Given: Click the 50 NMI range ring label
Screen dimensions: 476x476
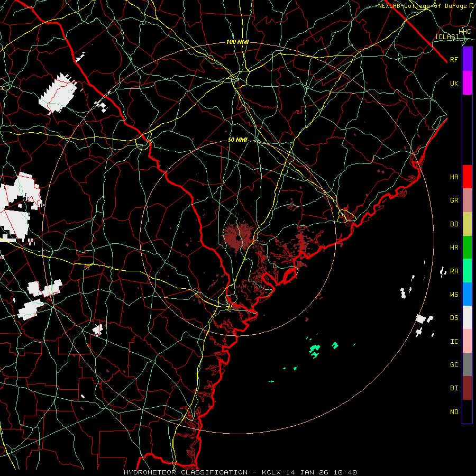Looking at the screenshot, I should (x=237, y=140).
